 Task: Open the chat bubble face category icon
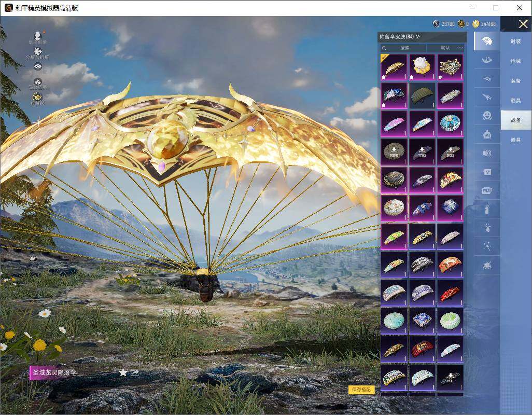(x=487, y=172)
